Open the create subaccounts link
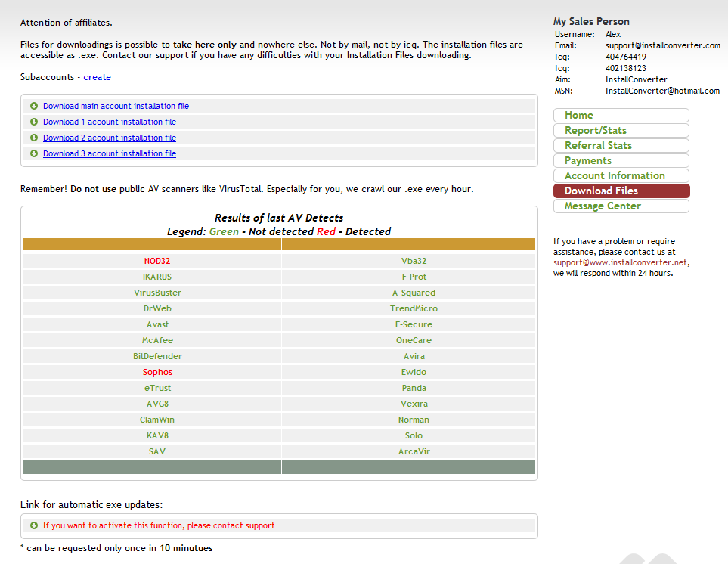This screenshot has height=564, width=728. click(x=97, y=77)
